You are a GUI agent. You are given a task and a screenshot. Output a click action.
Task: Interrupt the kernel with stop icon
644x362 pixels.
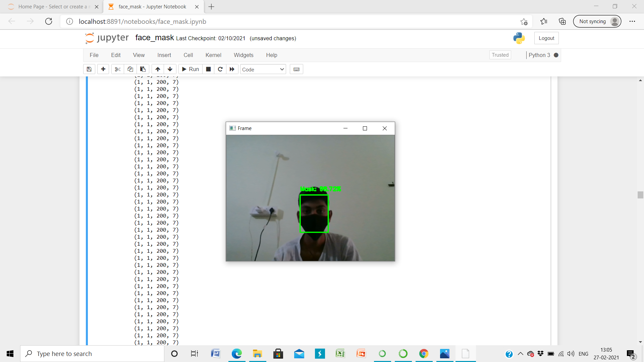(x=208, y=69)
